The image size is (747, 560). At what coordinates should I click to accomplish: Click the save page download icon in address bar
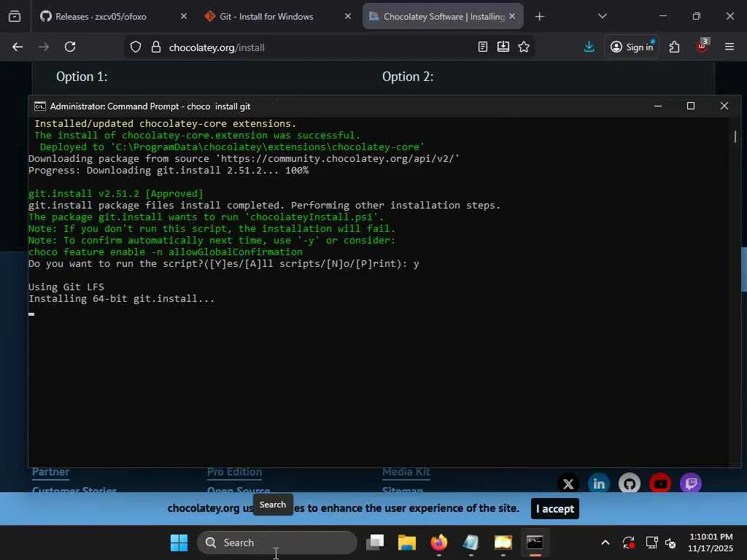[x=503, y=47]
